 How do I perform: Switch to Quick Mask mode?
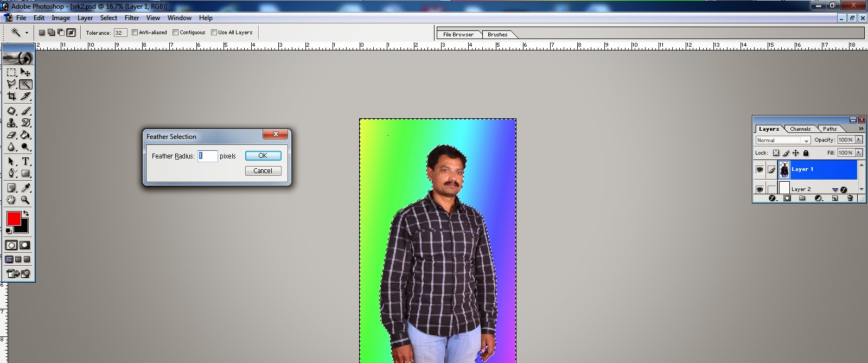pos(25,245)
